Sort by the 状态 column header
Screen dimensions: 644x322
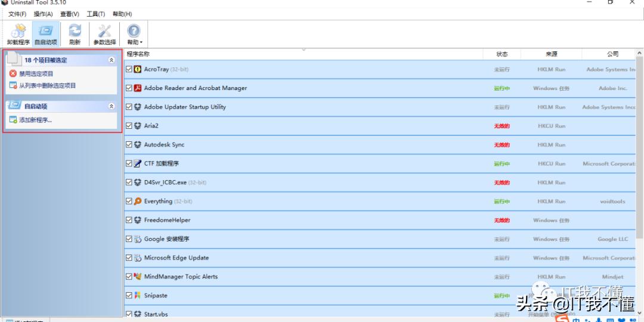pos(501,54)
